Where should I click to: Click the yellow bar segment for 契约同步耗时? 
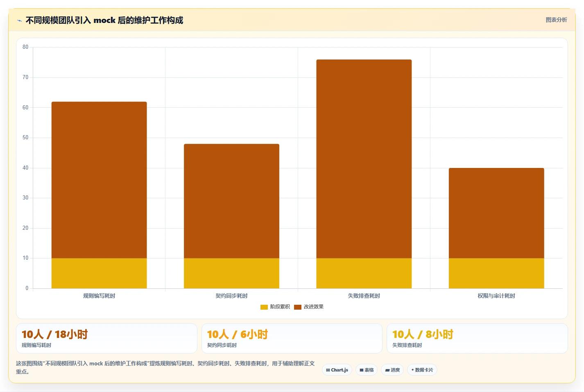[231, 273]
